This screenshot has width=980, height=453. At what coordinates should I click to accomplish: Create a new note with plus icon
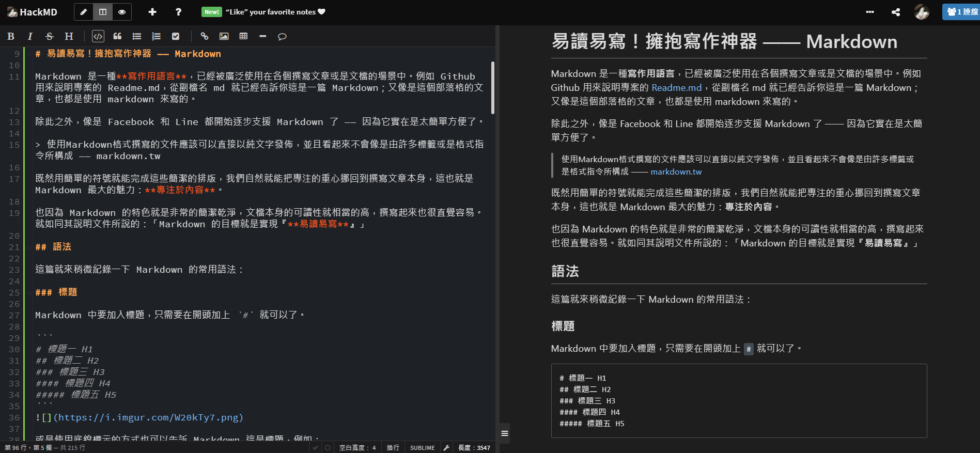point(152,12)
